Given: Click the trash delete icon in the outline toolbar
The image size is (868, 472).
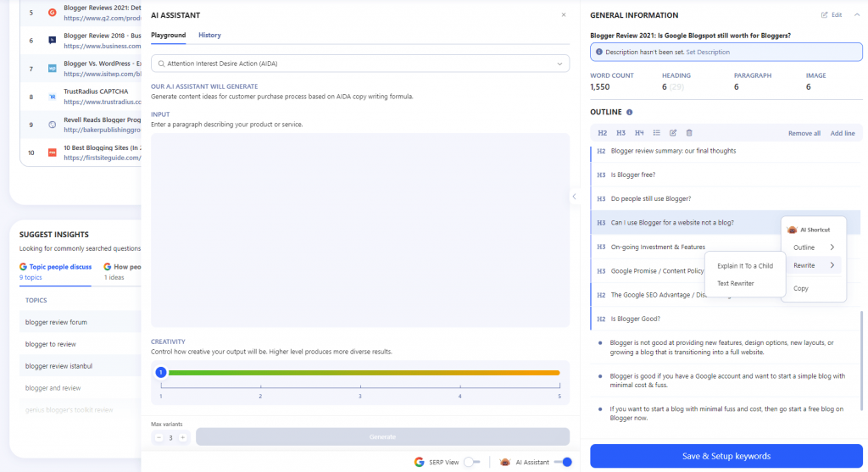Looking at the screenshot, I should click(x=689, y=133).
